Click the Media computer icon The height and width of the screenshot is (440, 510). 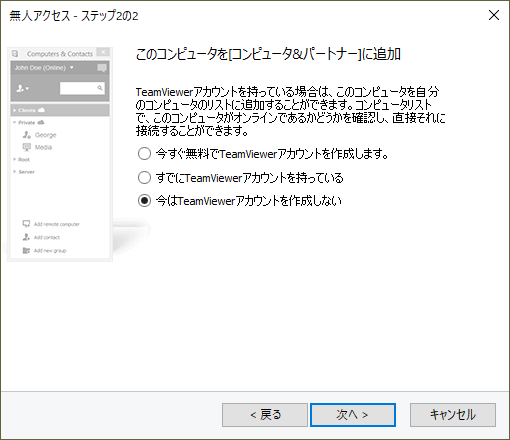coord(27,147)
